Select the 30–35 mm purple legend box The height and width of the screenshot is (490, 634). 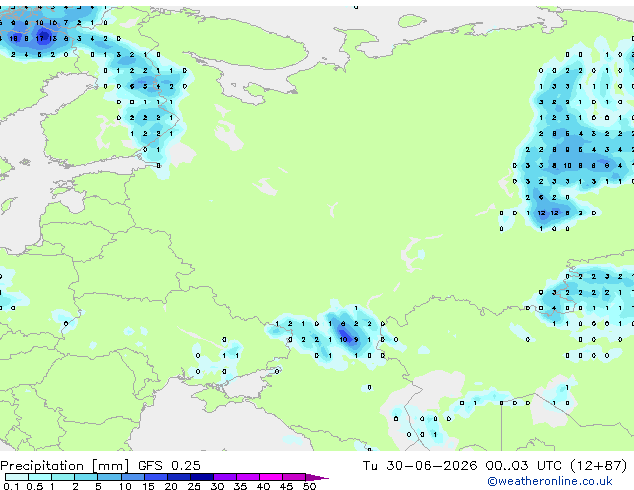click(225, 477)
